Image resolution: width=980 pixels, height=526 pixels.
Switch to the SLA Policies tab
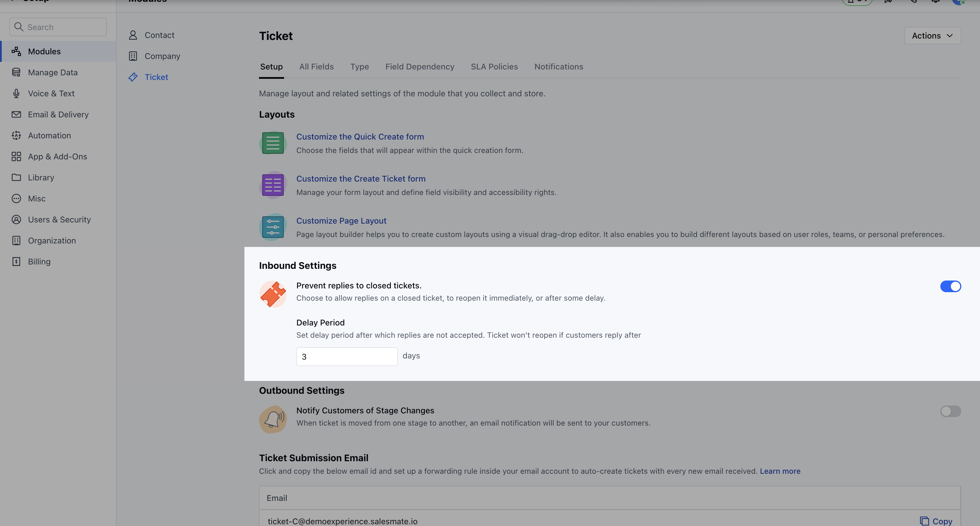click(x=494, y=67)
